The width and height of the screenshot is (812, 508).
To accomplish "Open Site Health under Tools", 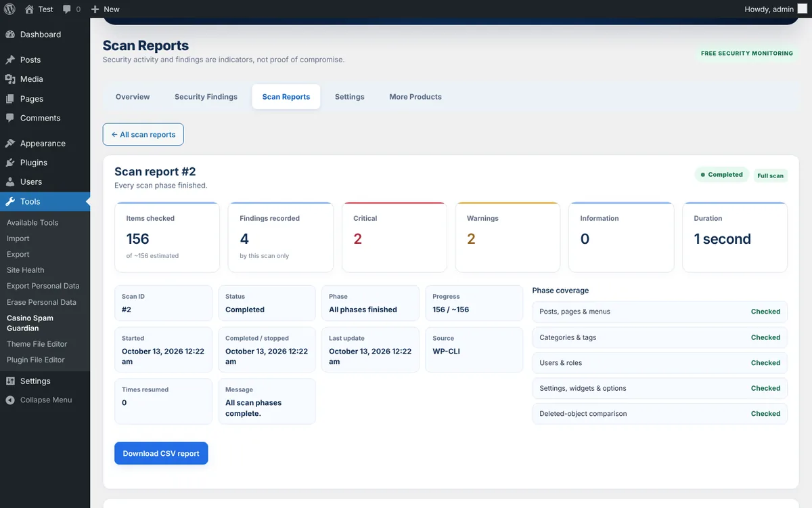I will tap(26, 270).
